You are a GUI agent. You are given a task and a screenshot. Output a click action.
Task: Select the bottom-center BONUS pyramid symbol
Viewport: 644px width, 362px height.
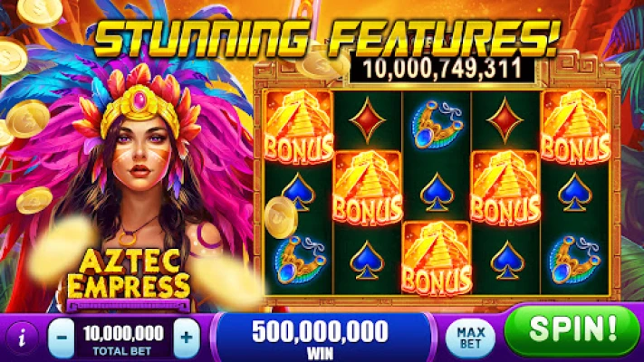(x=437, y=258)
